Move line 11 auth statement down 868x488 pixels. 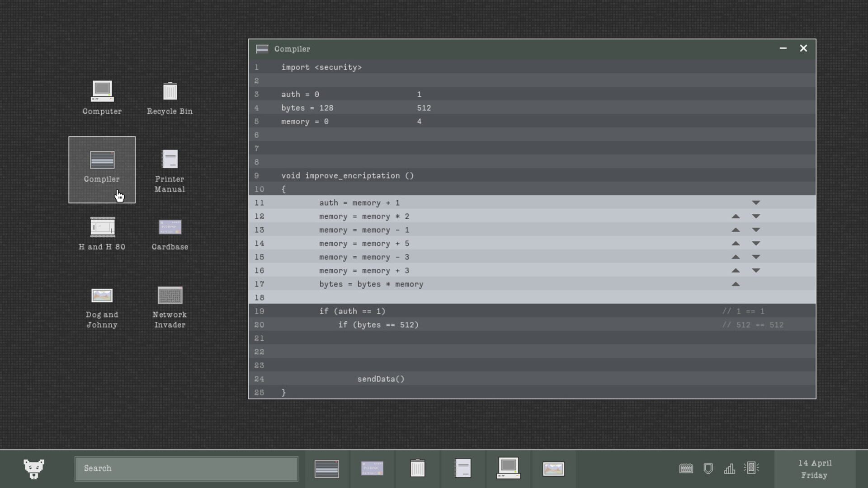pyautogui.click(x=756, y=202)
